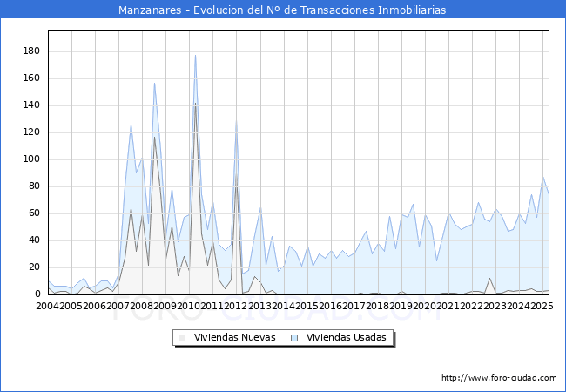The image size is (566, 392).
Task: Click the x-axis year label 2025
Action: click(x=542, y=306)
